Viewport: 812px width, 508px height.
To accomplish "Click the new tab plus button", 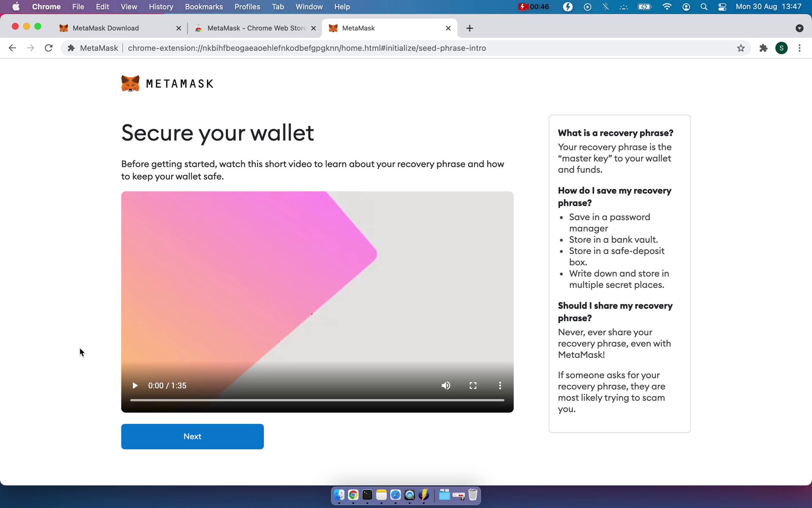I will pyautogui.click(x=468, y=28).
